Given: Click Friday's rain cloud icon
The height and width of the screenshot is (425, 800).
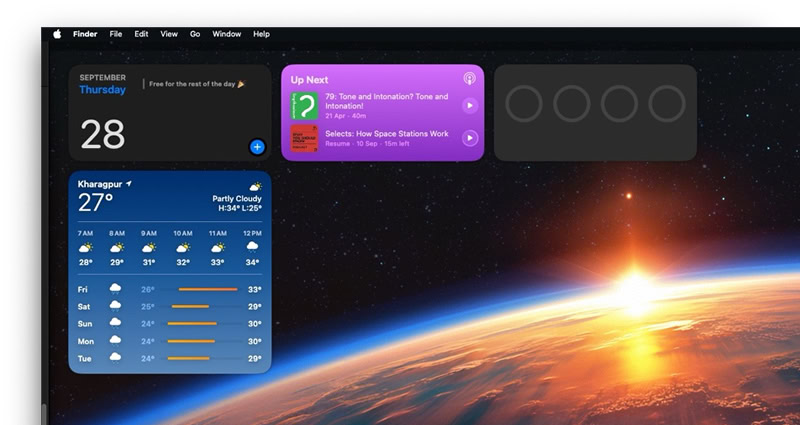Looking at the screenshot, I should (115, 289).
